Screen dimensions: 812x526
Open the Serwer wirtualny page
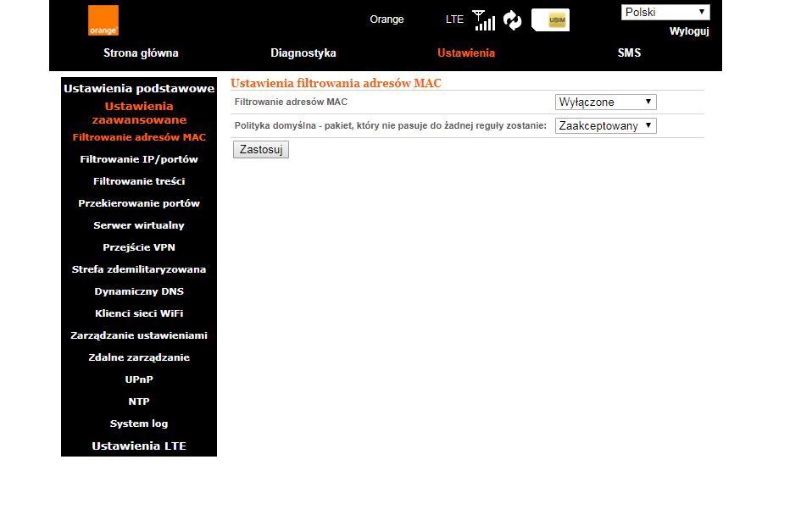[139, 225]
